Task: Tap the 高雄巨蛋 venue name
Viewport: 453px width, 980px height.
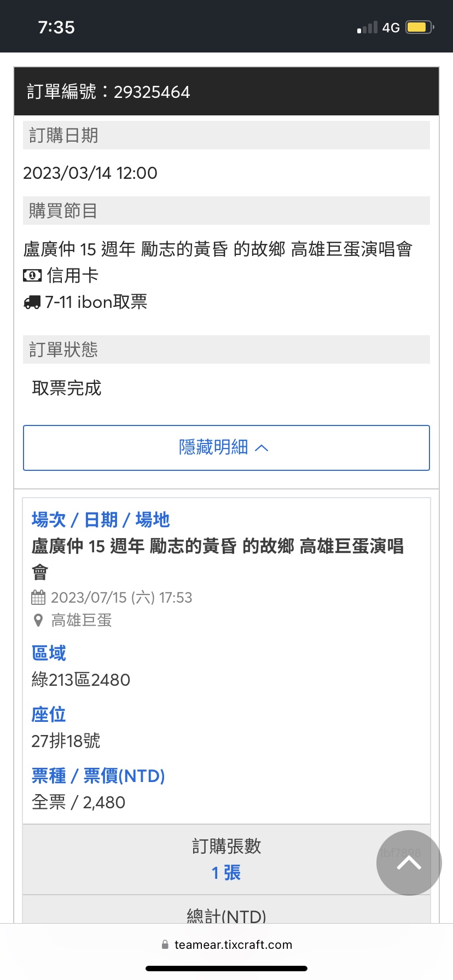Action: click(82, 620)
